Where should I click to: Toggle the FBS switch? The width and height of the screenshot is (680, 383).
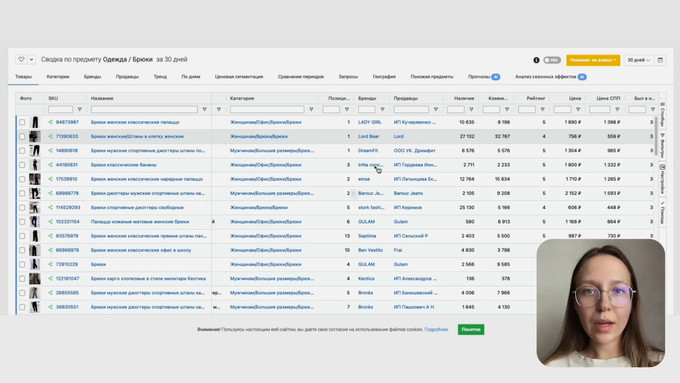tap(552, 60)
